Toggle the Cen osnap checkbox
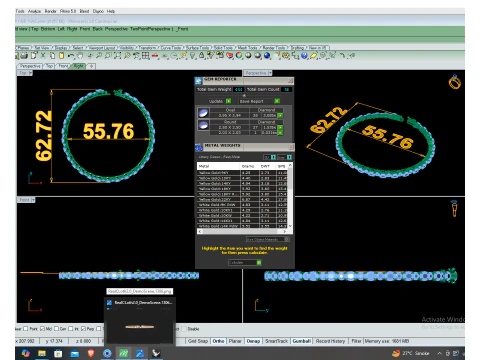The image size is (480, 360). (x=56, y=329)
